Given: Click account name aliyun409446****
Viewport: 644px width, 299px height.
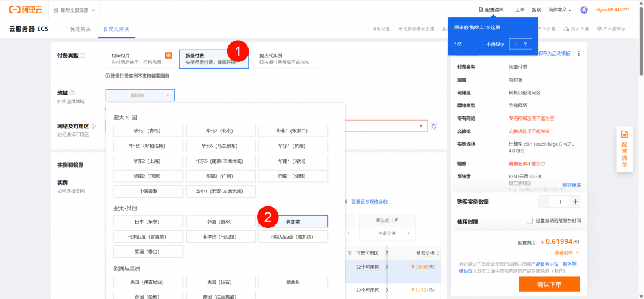Looking at the screenshot, I should (x=612, y=10).
